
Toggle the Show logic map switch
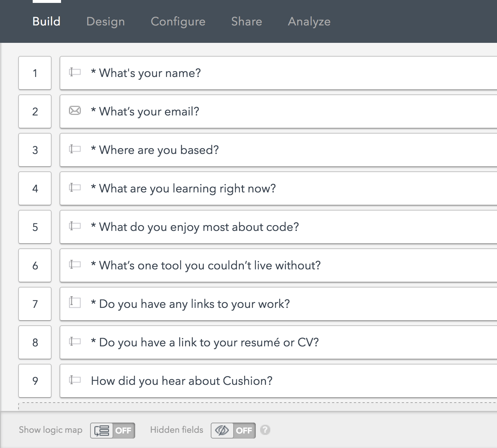[113, 431]
